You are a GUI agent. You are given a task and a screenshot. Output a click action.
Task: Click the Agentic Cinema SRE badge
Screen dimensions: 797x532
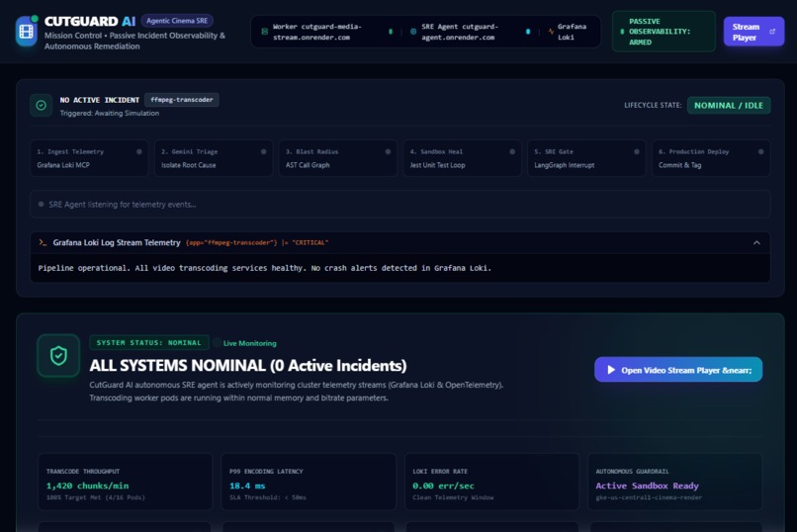click(x=177, y=21)
